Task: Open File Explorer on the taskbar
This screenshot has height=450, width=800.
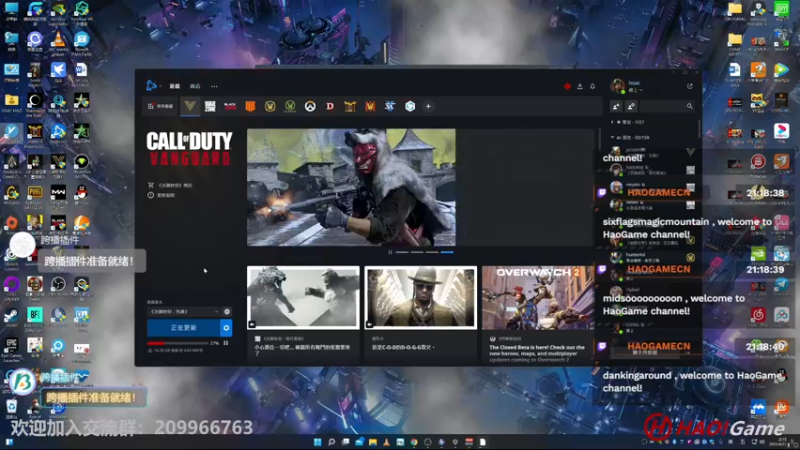Action: point(373,442)
